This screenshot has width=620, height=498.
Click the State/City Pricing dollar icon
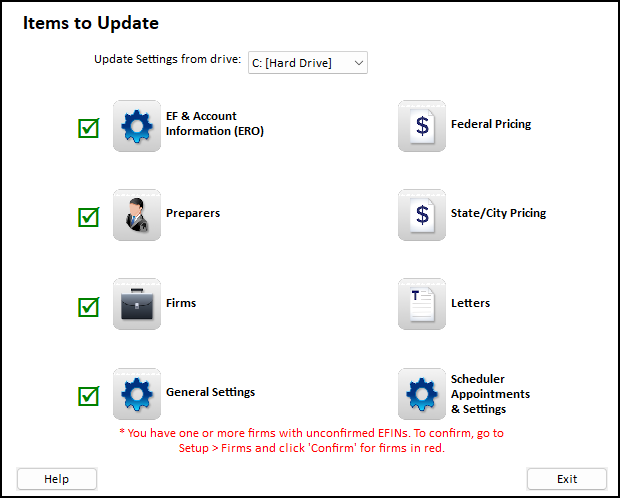422,215
